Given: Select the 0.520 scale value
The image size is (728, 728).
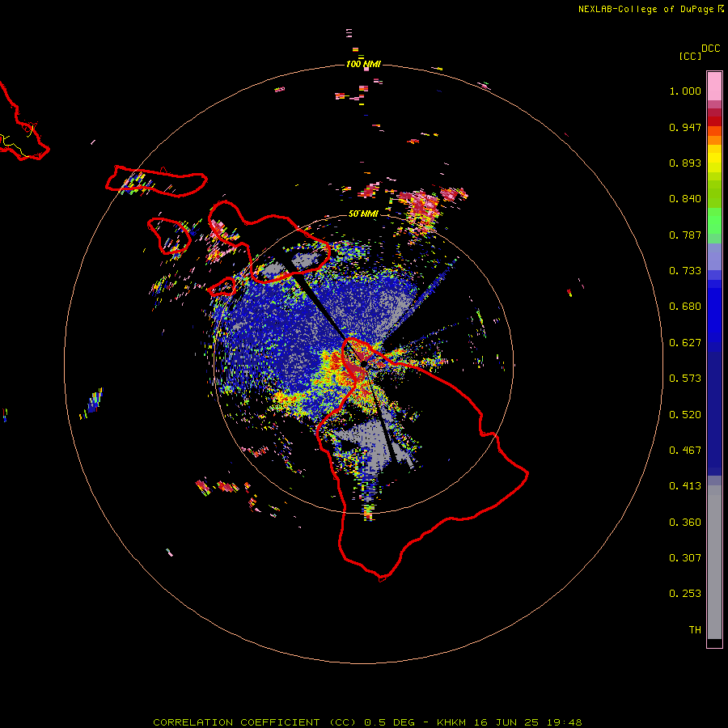Looking at the screenshot, I should (685, 415).
